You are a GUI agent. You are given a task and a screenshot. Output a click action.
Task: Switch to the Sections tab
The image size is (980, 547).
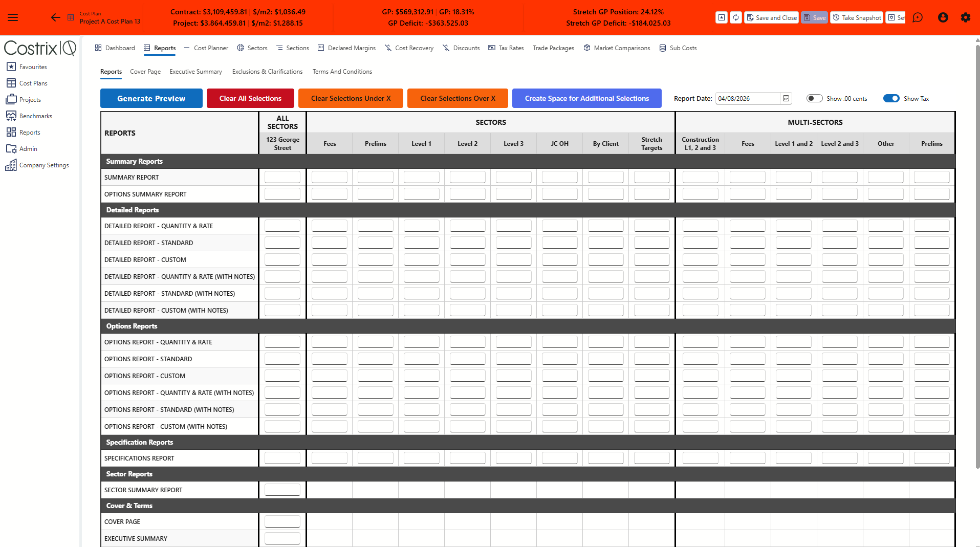293,48
